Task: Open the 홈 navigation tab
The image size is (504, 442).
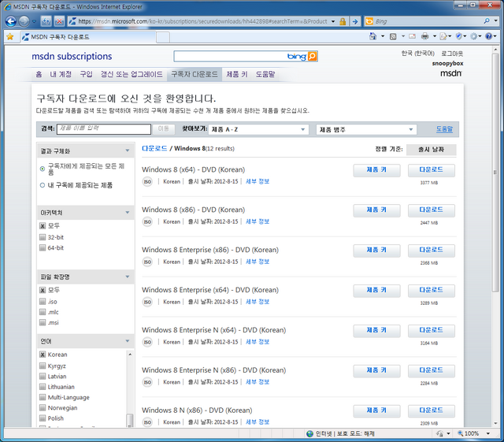Action: (39, 74)
